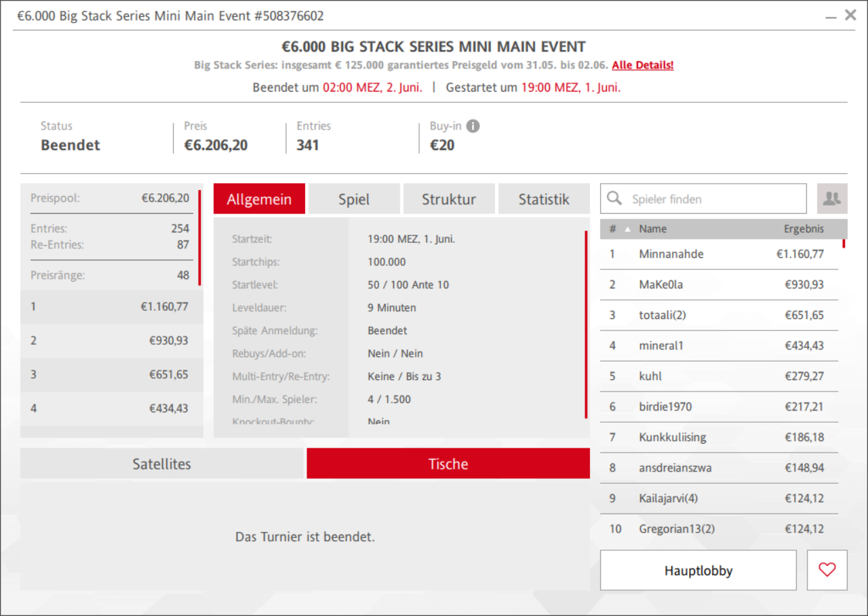Click the Spieler finden search field
This screenshot has width=868, height=616.
click(703, 199)
